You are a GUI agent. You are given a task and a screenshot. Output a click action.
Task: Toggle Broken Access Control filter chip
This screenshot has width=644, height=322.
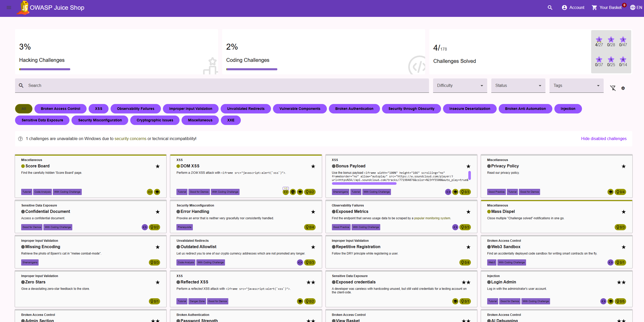click(x=61, y=109)
